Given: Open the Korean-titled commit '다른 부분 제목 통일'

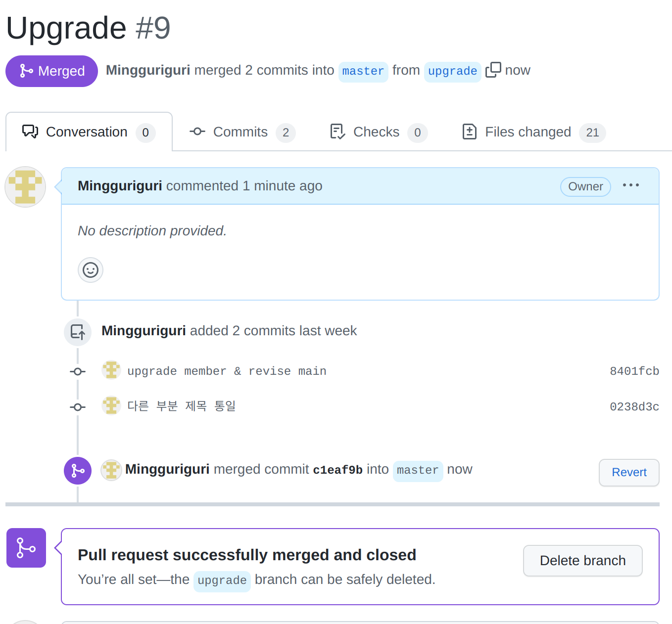Looking at the screenshot, I should click(182, 406).
